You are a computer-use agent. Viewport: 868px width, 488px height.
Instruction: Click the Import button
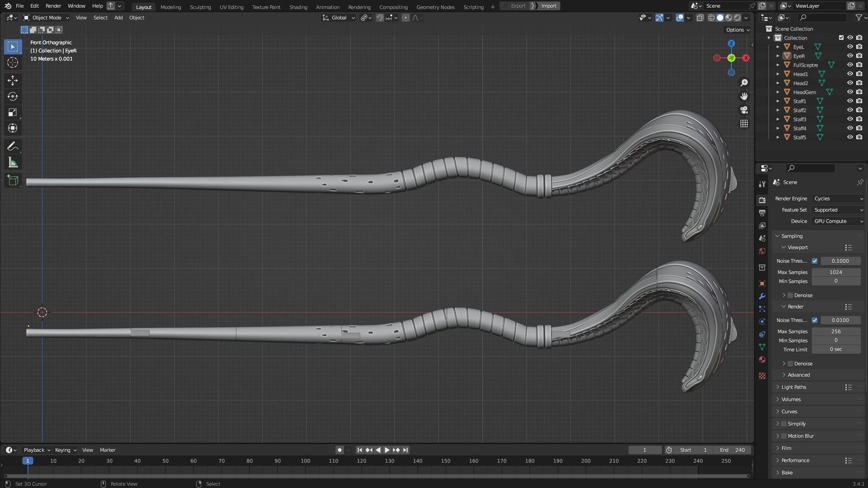click(549, 6)
